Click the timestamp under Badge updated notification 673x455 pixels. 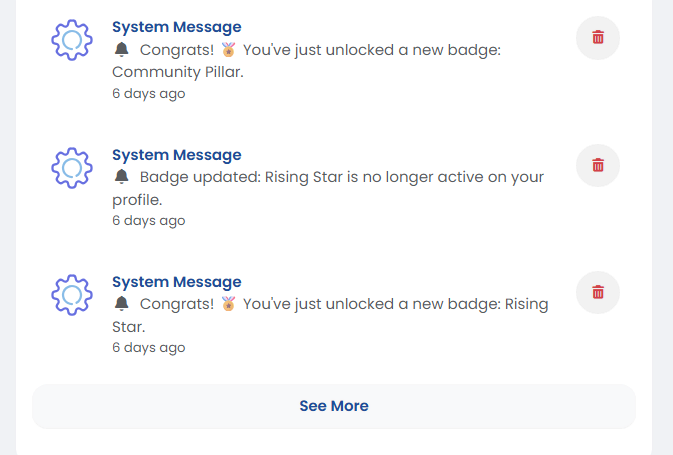coord(148,220)
